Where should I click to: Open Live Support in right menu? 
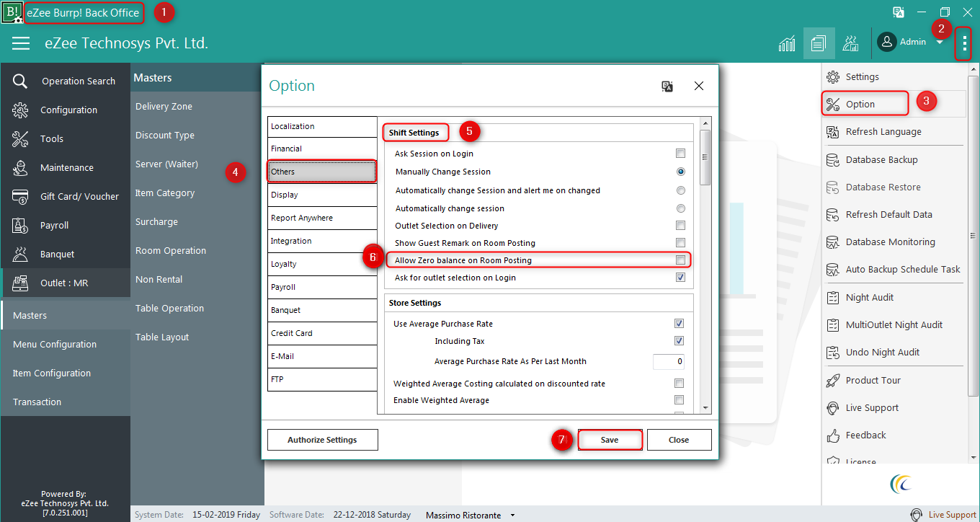[894, 407]
